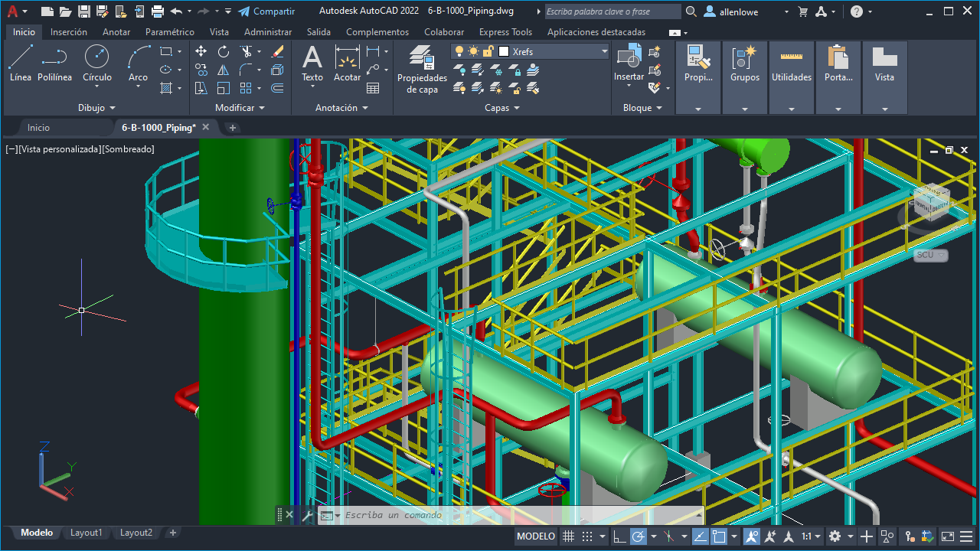Click the Rotate tool in Modificar
The width and height of the screenshot is (980, 551).
pos(224,51)
